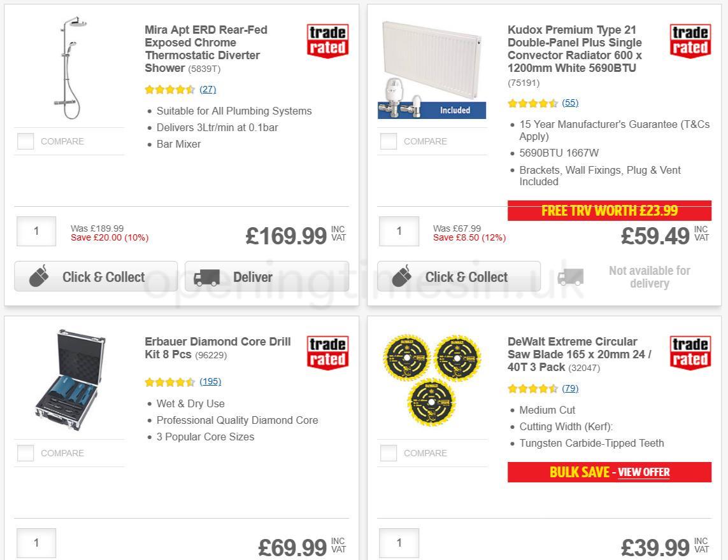The height and width of the screenshot is (560, 728).
Task: Open the reviews link showing 27 reviews
Action: point(208,89)
